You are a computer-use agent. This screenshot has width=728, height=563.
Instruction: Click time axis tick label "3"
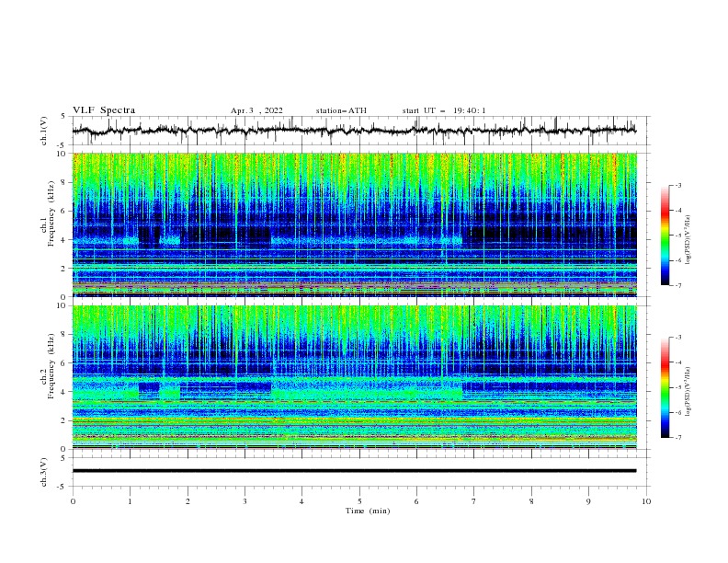point(245,501)
